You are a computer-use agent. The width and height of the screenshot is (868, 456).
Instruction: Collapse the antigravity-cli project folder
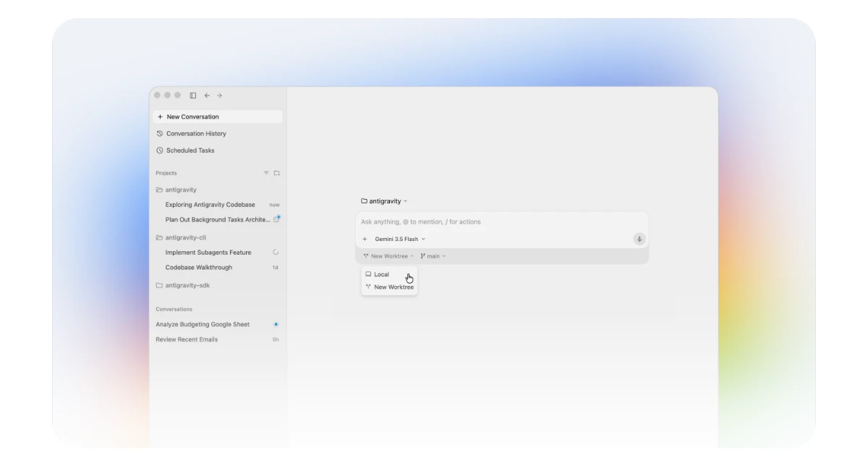pyautogui.click(x=182, y=237)
